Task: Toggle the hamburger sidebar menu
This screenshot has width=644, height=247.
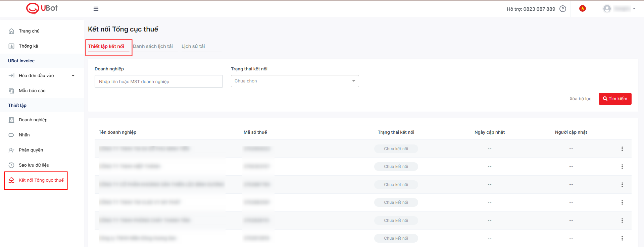Action: (x=96, y=9)
